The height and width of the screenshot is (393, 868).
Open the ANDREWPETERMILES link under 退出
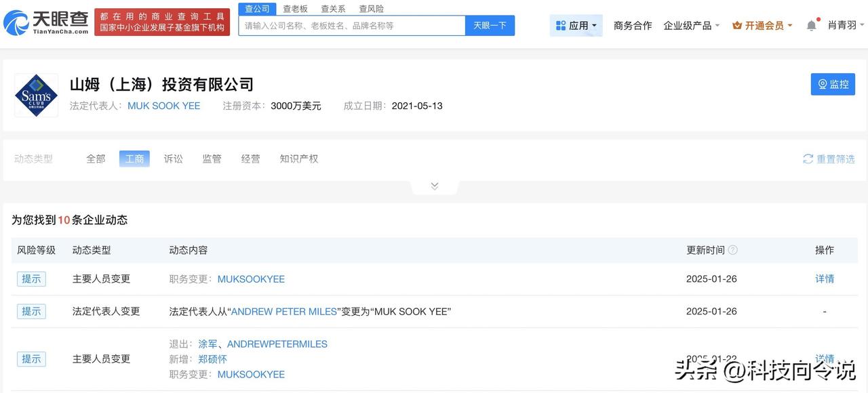coord(277,344)
